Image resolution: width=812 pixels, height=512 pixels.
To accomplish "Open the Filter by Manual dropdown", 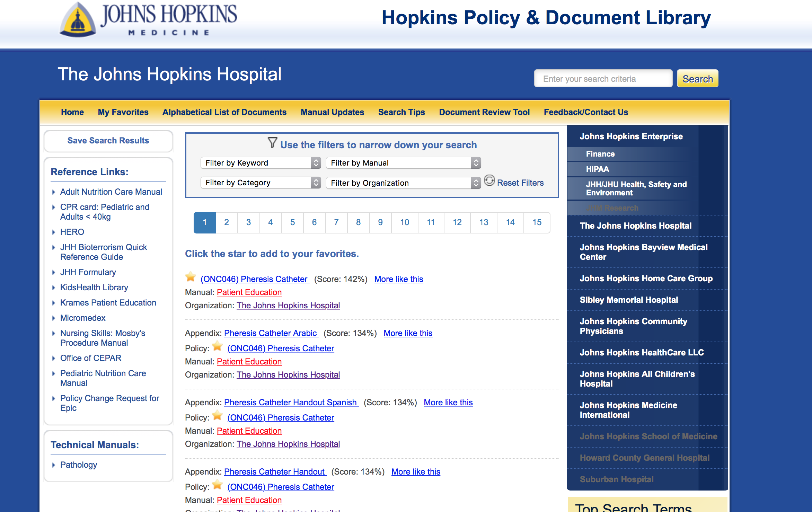I will tap(403, 163).
